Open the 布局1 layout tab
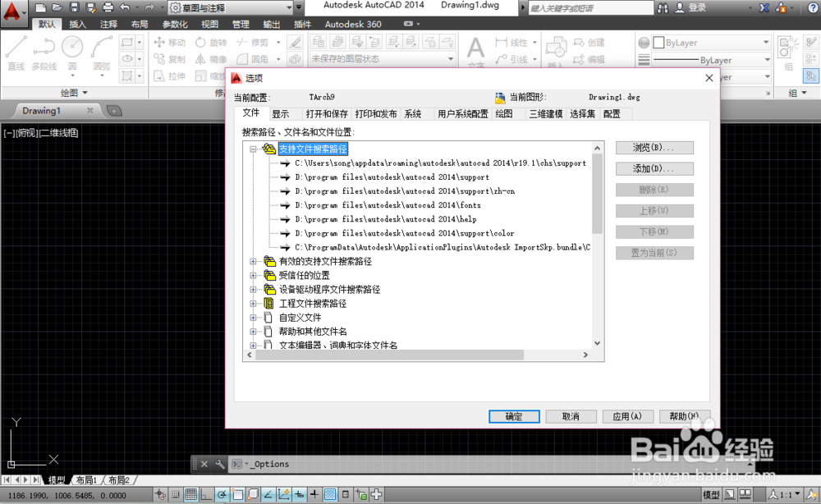 coord(86,480)
